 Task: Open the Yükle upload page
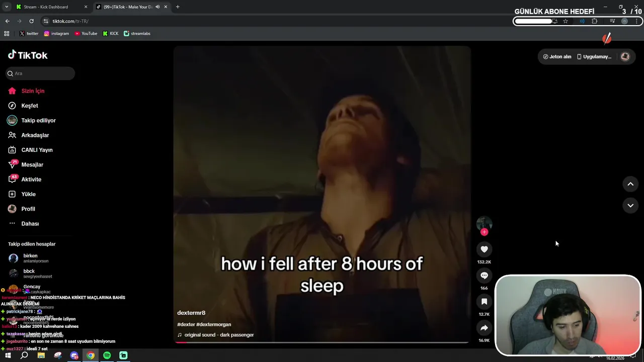[x=28, y=194]
